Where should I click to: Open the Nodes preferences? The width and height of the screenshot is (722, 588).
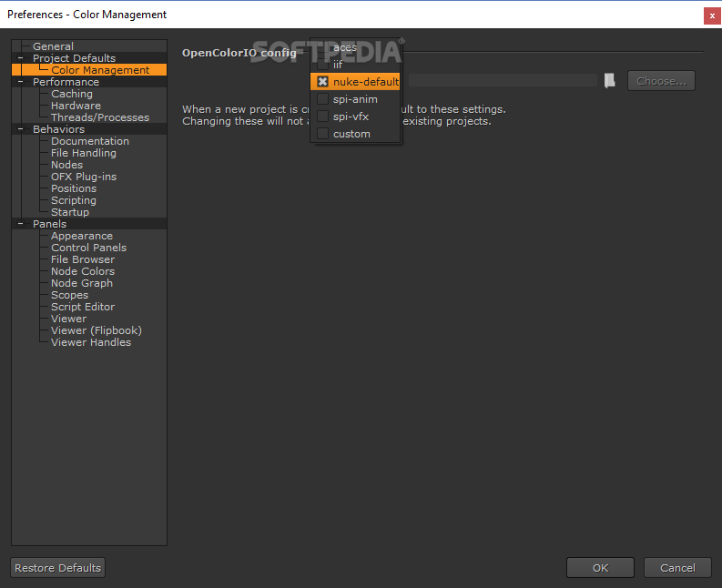pyautogui.click(x=66, y=165)
